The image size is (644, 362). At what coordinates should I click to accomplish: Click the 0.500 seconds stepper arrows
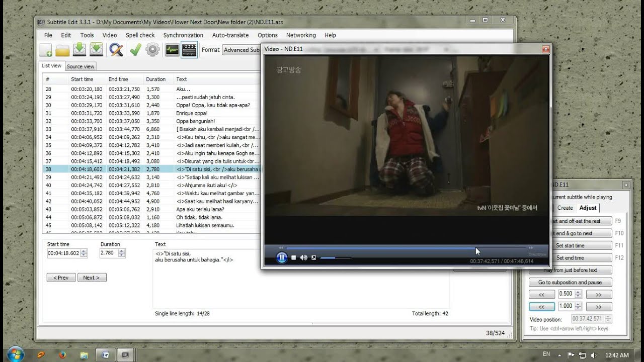click(x=578, y=294)
